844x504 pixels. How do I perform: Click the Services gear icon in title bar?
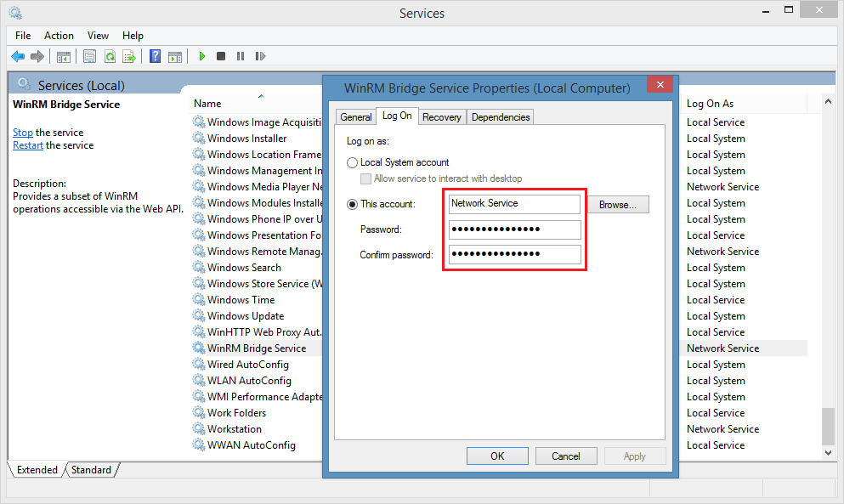[x=15, y=12]
